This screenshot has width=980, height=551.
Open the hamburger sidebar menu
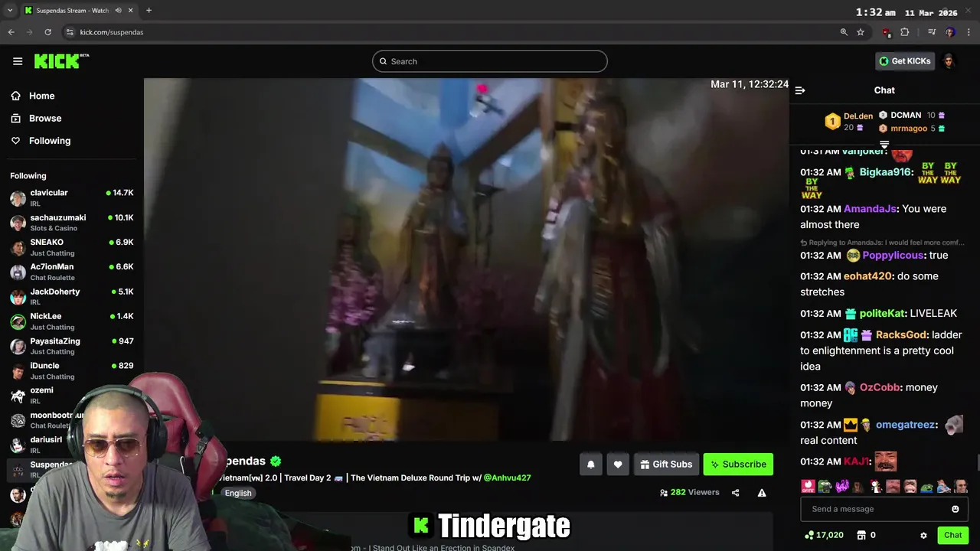(x=18, y=61)
